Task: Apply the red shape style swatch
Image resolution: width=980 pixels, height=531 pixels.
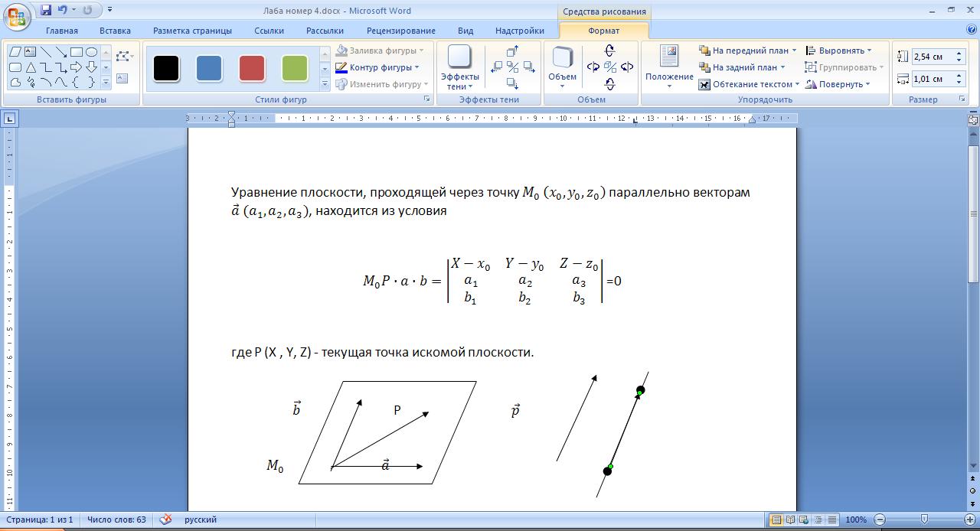Action: pos(252,68)
